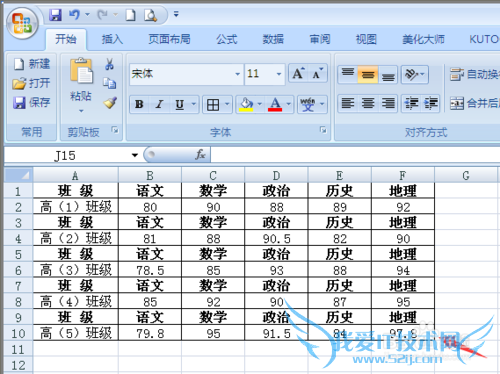
Task: Open fill color palette arrow
Action: tap(260, 104)
